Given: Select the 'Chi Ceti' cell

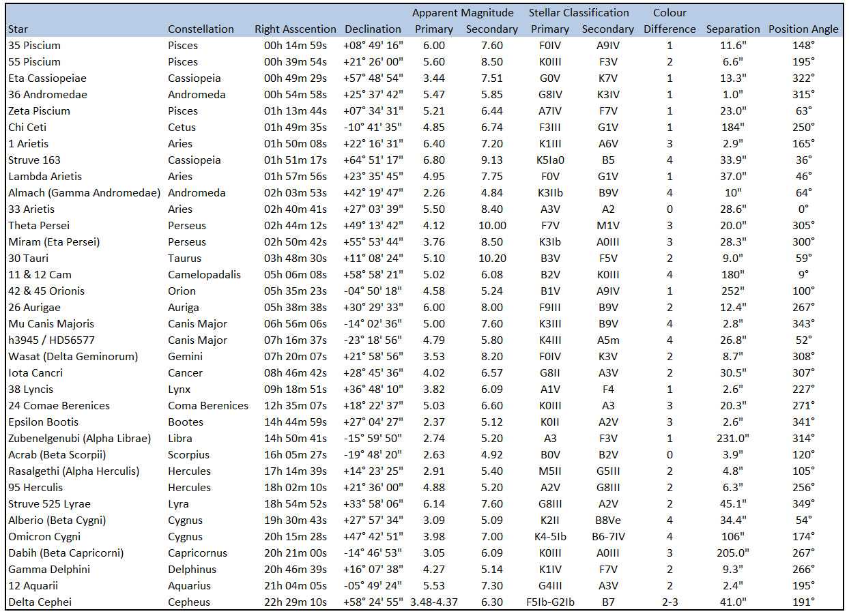Looking at the screenshot, I should tap(27, 128).
